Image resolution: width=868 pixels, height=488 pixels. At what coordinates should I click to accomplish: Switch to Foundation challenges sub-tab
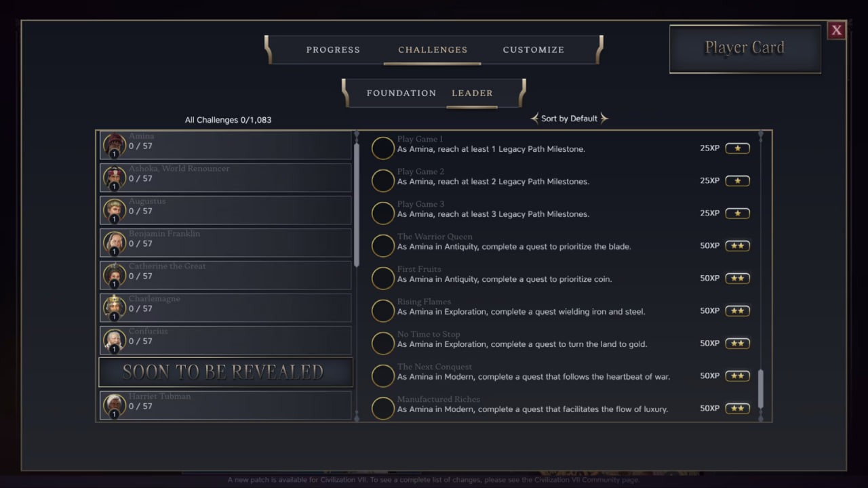point(401,93)
